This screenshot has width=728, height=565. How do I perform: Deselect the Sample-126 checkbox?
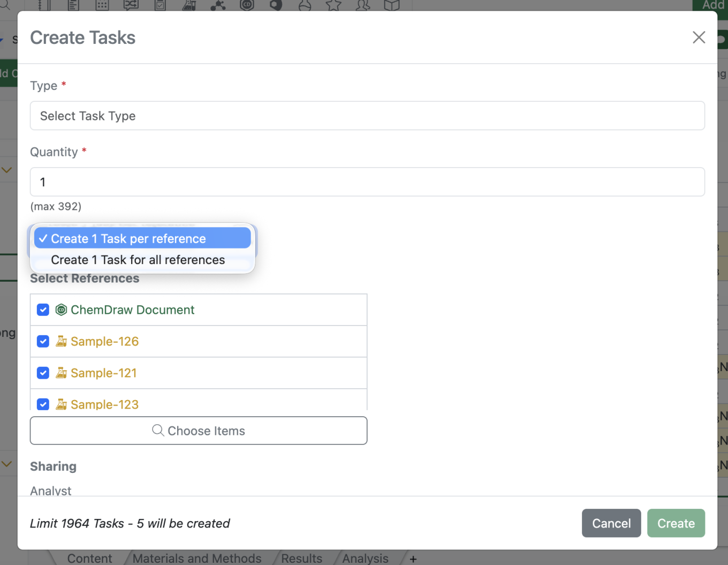pyautogui.click(x=43, y=341)
